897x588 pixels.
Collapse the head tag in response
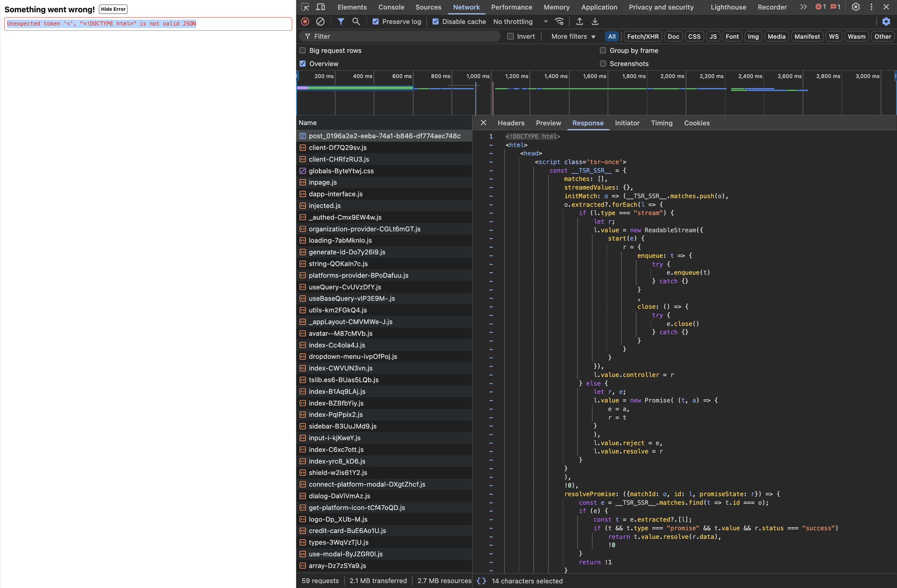[x=491, y=153]
